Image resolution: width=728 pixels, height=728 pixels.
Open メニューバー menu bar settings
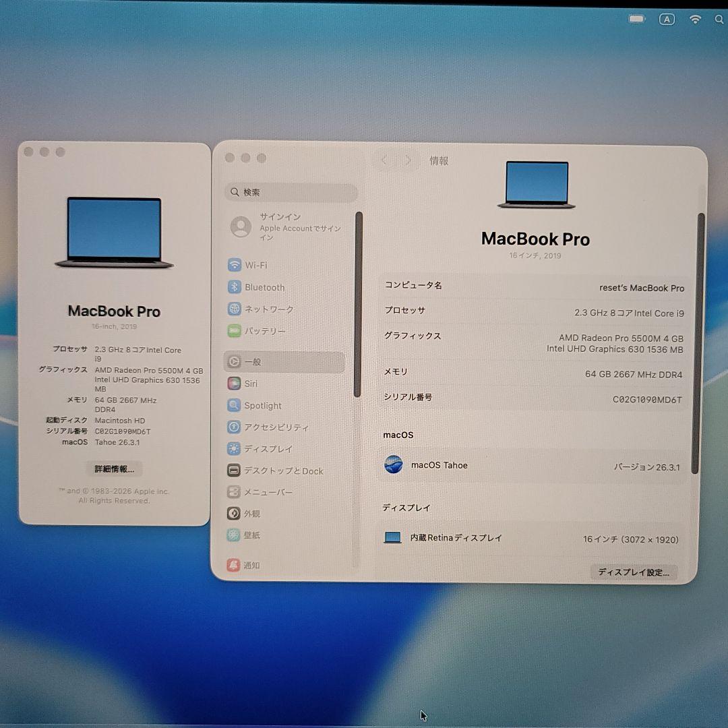point(260,492)
